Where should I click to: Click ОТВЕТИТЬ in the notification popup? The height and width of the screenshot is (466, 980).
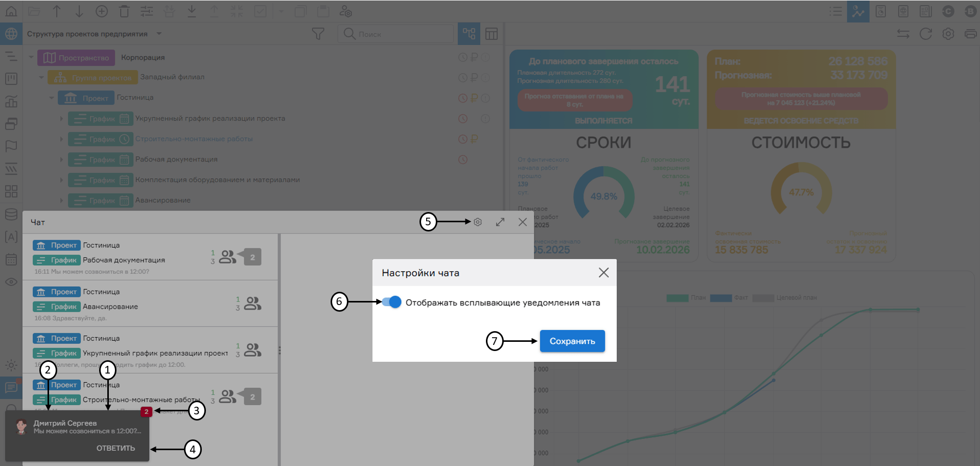click(115, 448)
